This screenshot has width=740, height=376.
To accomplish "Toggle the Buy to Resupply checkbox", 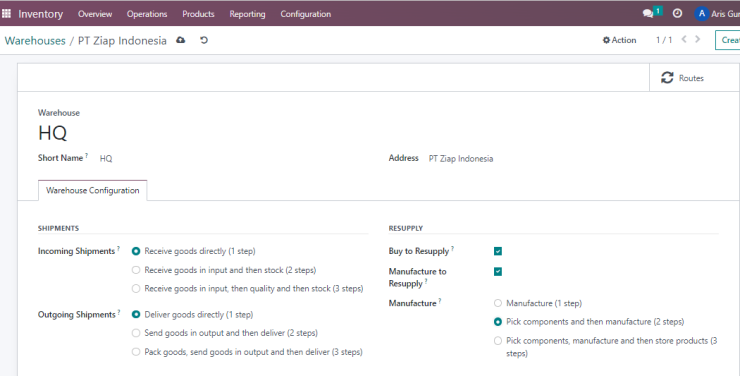I will (x=498, y=251).
